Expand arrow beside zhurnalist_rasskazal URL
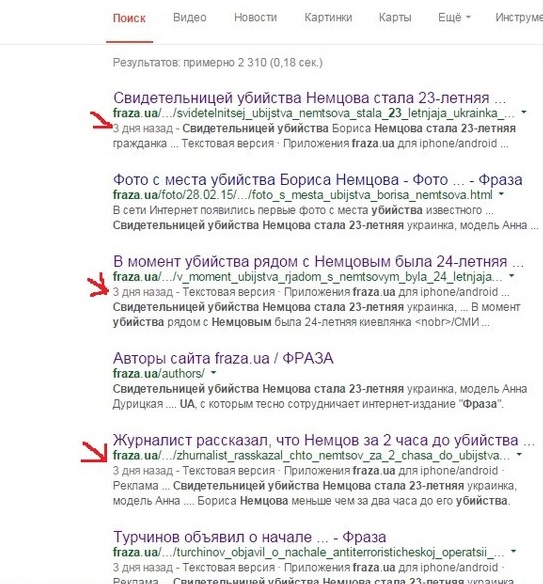The height and width of the screenshot is (584, 543). click(x=519, y=454)
